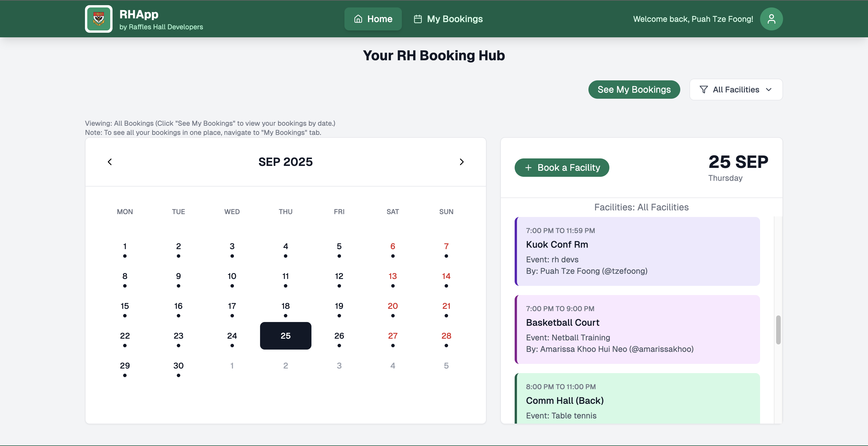Switch to the My Bookings tab

tap(448, 19)
